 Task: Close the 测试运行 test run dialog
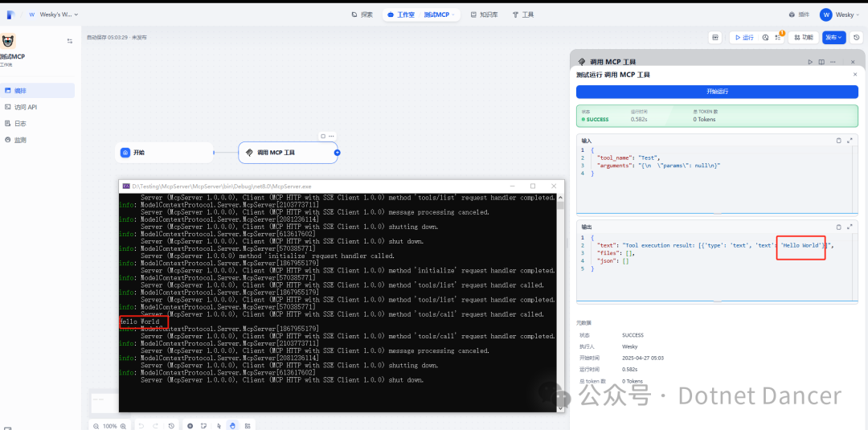(854, 74)
